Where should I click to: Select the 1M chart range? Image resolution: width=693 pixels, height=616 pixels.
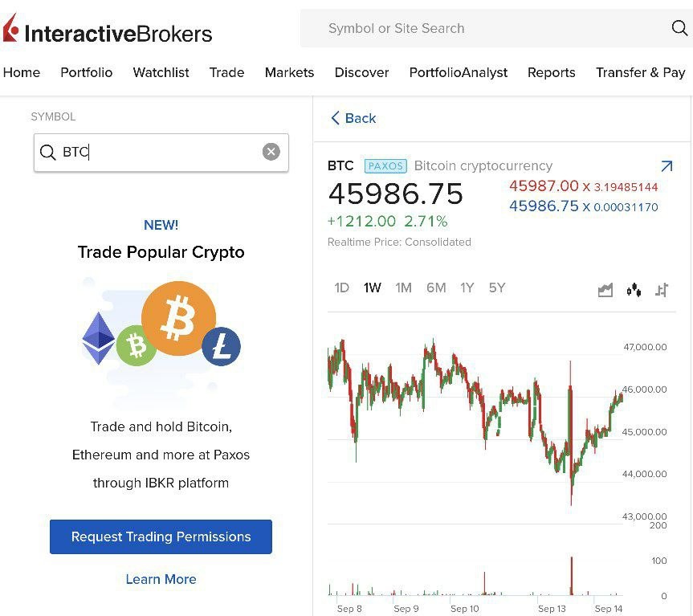(x=403, y=288)
